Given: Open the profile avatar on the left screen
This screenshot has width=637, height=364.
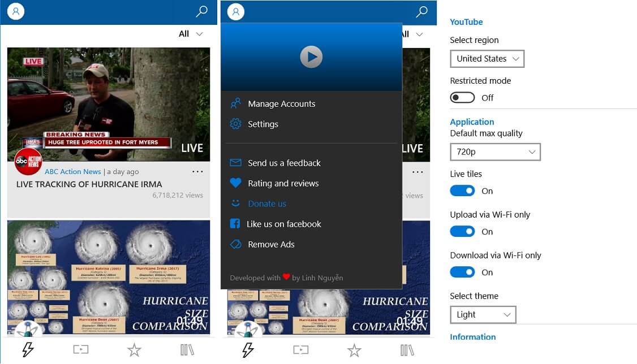Looking at the screenshot, I should pos(16,11).
